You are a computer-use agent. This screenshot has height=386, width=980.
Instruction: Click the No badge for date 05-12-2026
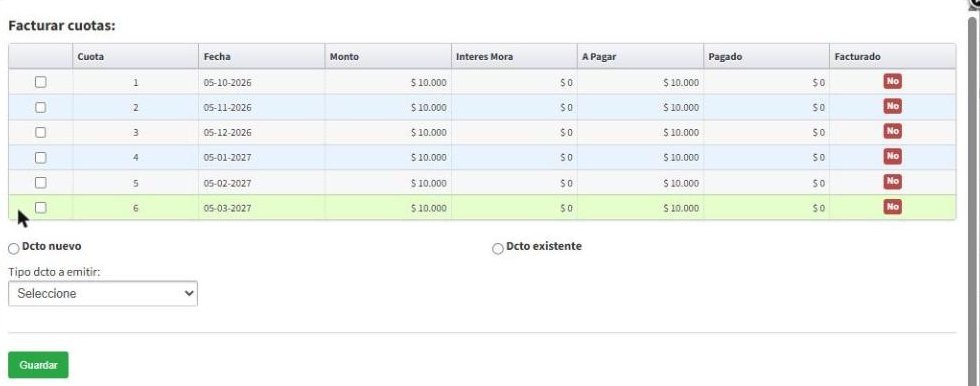892,131
